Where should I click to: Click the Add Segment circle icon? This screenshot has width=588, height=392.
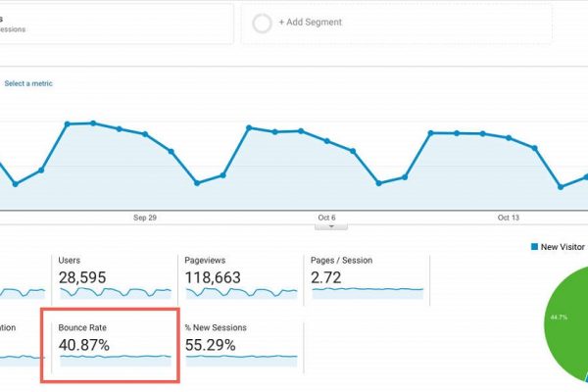[x=262, y=24]
